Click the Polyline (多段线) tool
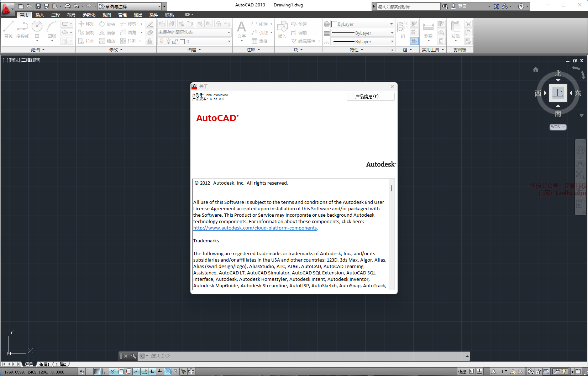588x376 pixels. pyautogui.click(x=23, y=29)
